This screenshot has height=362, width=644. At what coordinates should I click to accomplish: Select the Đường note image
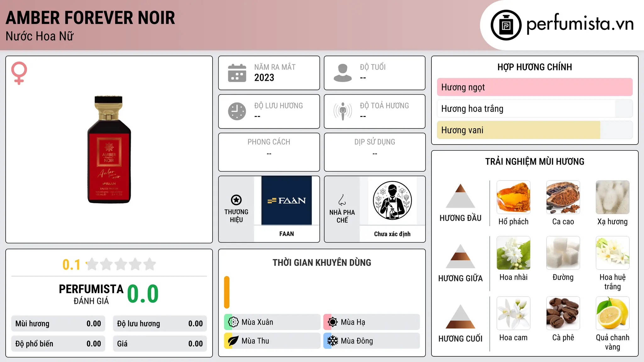563,253
